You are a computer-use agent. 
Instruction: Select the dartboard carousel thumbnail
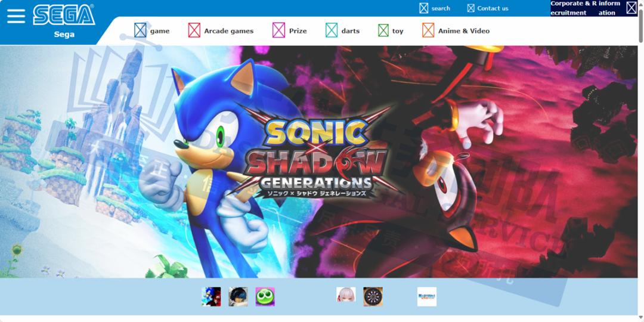(373, 296)
